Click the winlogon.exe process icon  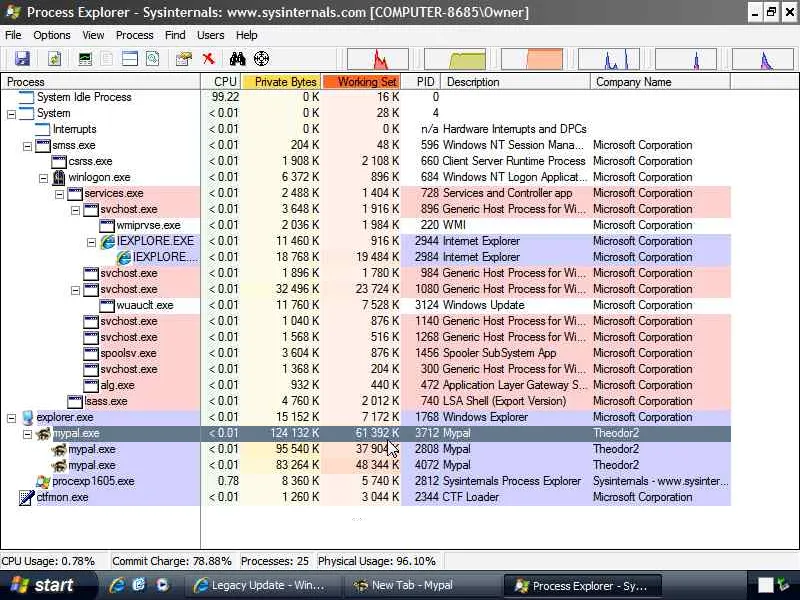59,177
